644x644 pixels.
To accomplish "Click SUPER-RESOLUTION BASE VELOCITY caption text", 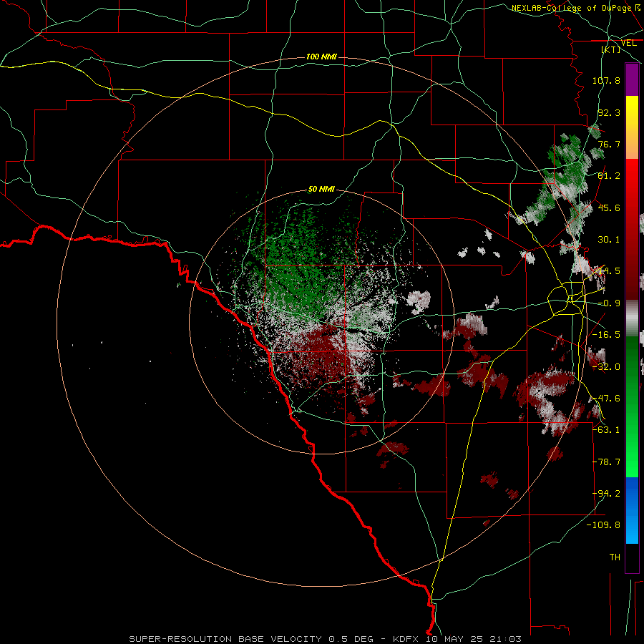I will (225, 639).
